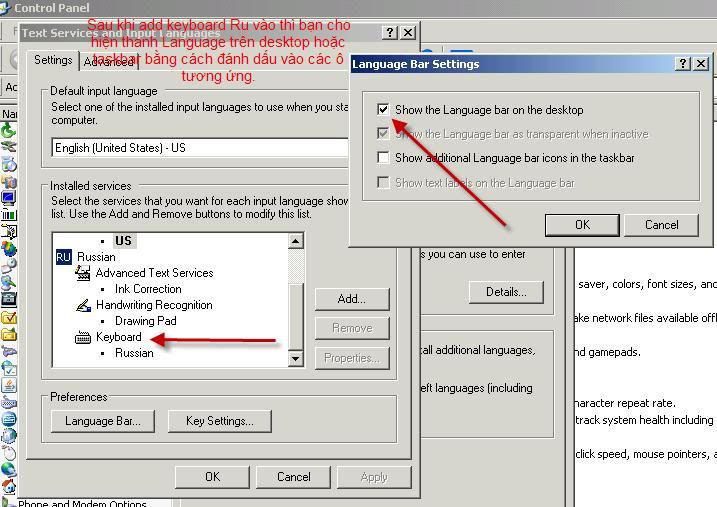Click the help button in Language Bar Settings
The height and width of the screenshot is (507, 717).
(683, 64)
